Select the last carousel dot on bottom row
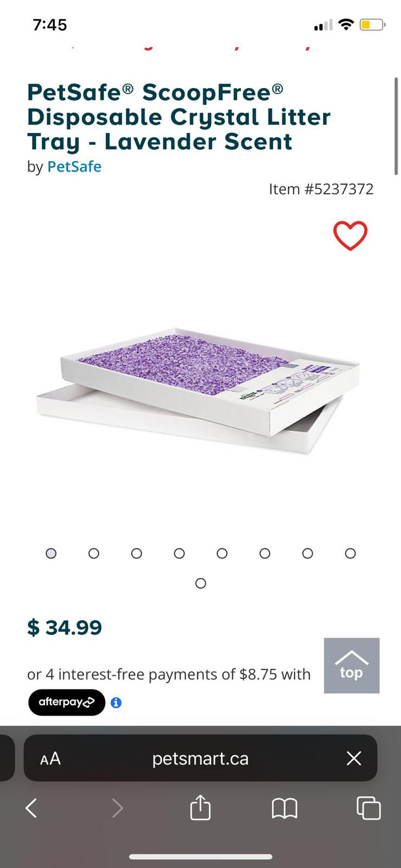Image resolution: width=401 pixels, height=868 pixels. tap(200, 583)
